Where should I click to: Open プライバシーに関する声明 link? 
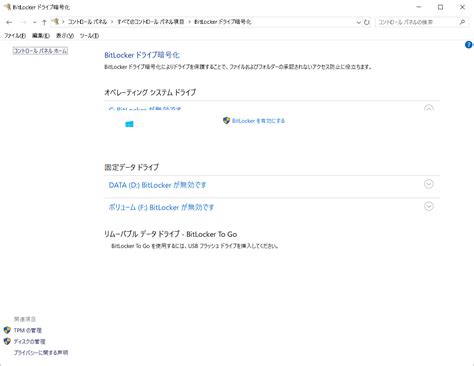tap(41, 352)
